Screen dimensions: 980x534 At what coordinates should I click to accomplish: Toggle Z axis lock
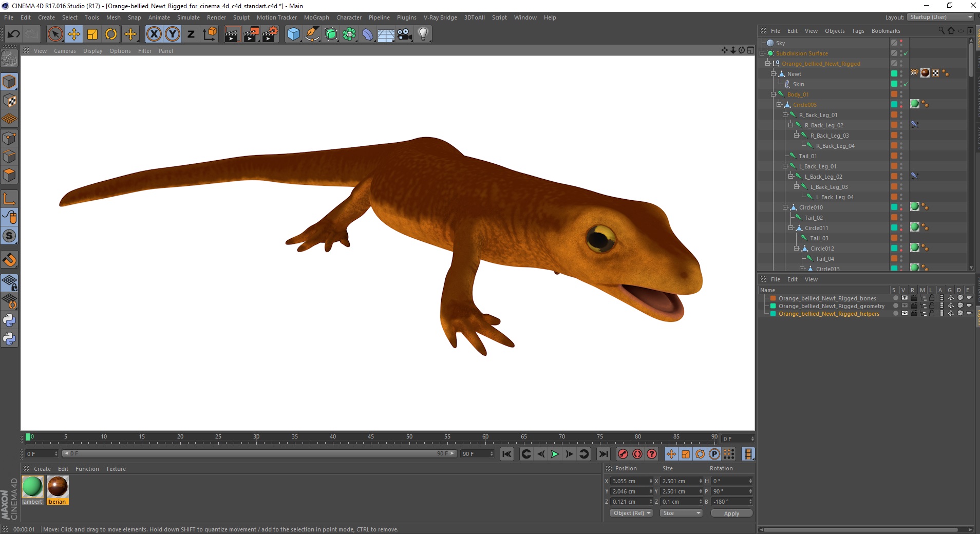point(191,34)
